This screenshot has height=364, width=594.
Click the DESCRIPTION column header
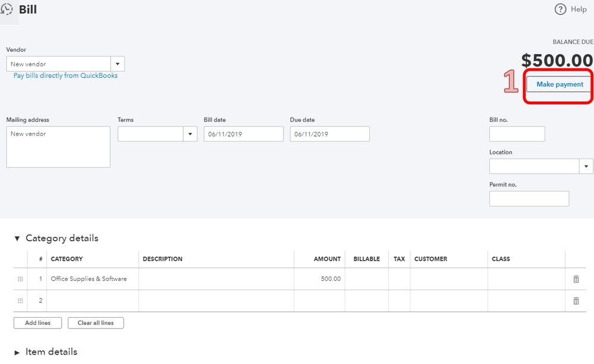162,259
